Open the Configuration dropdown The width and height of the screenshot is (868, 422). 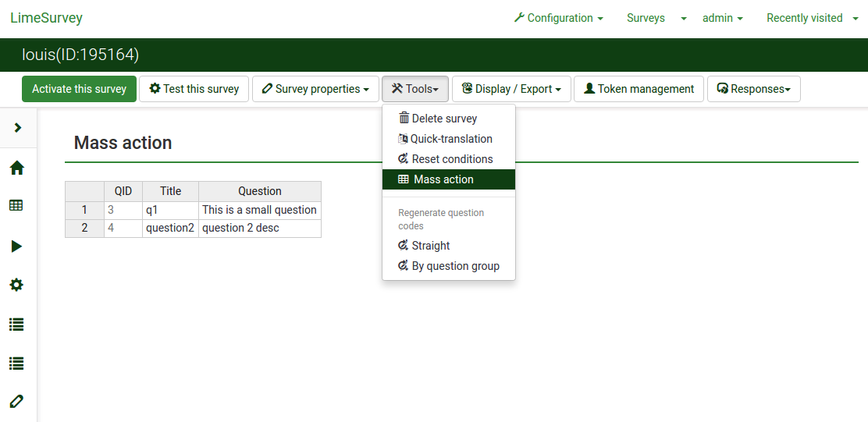tap(559, 18)
